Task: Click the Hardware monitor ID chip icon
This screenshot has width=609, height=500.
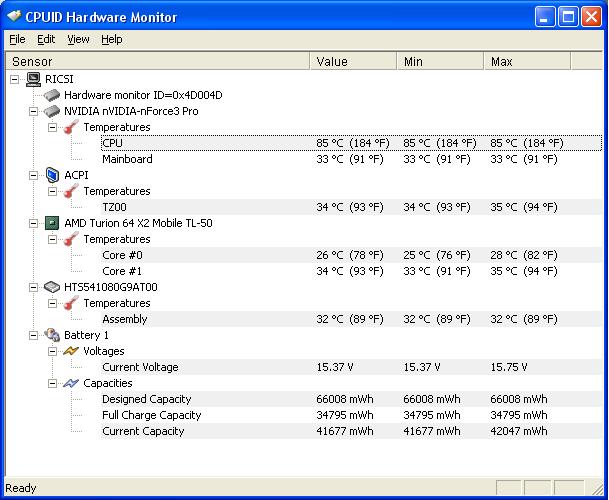Action: [52, 95]
